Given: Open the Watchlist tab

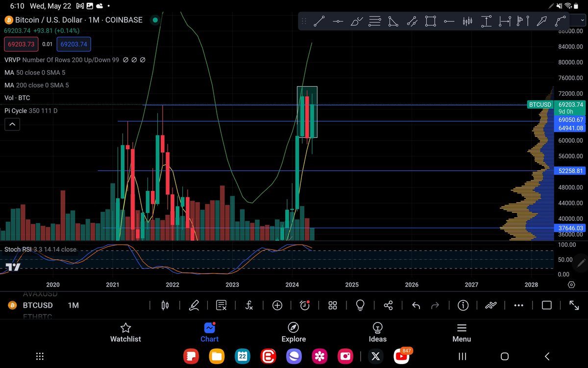Looking at the screenshot, I should pyautogui.click(x=125, y=333).
